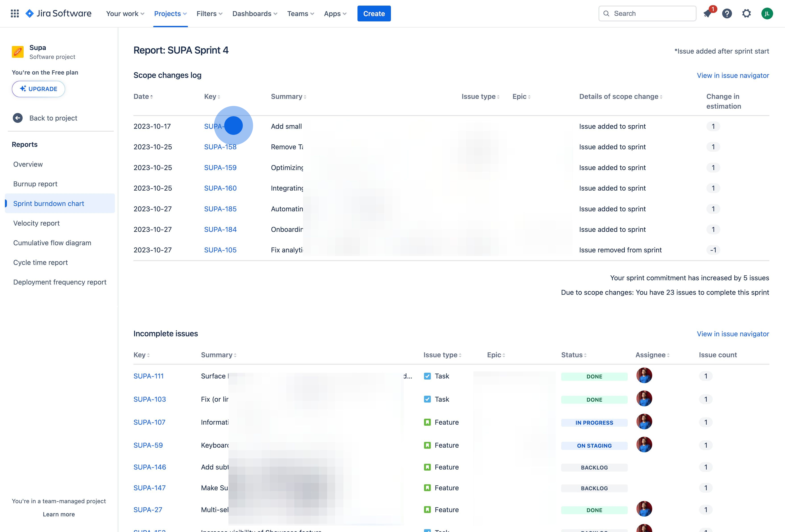Open issue SUPA-59
Screen dimensions: 785x532
pyautogui.click(x=148, y=445)
